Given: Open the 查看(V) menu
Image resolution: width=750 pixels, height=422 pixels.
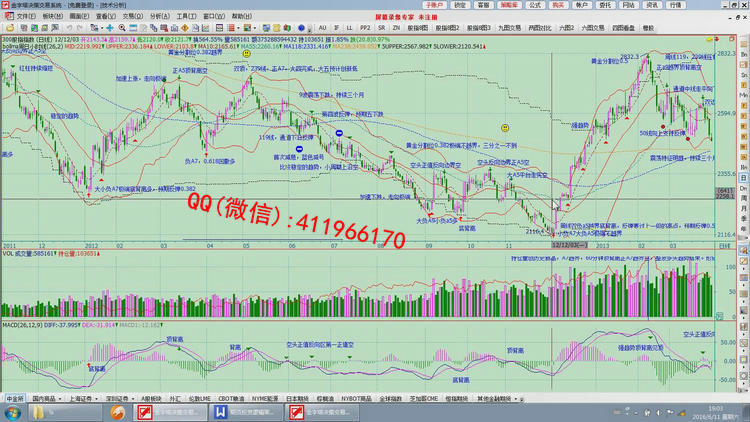Looking at the screenshot, I should tap(105, 16).
